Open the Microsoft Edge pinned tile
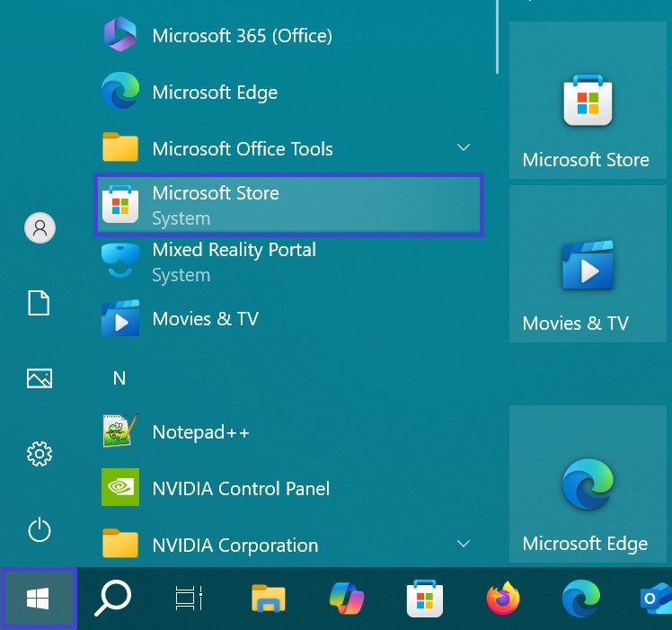This screenshot has height=630, width=672. [588, 484]
